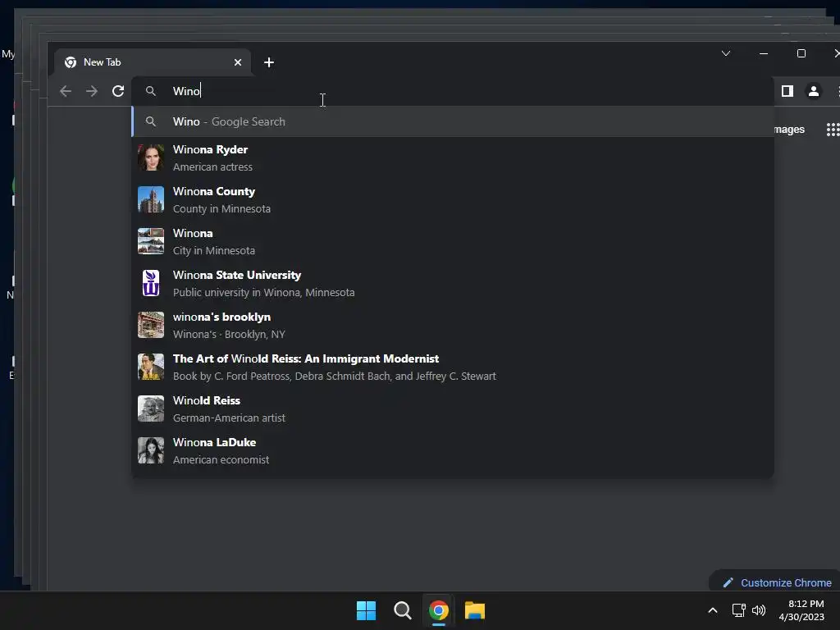Select the "Wino - Google Search" suggestion
This screenshot has width=840, height=630.
click(x=453, y=121)
